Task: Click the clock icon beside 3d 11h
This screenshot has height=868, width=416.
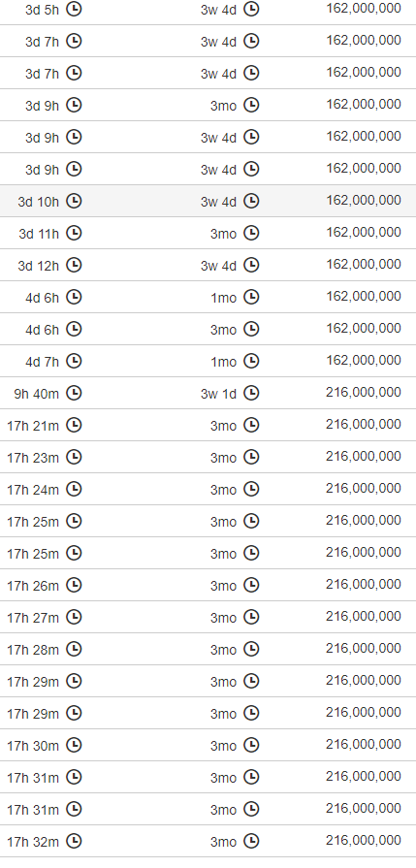Action: coord(74,233)
